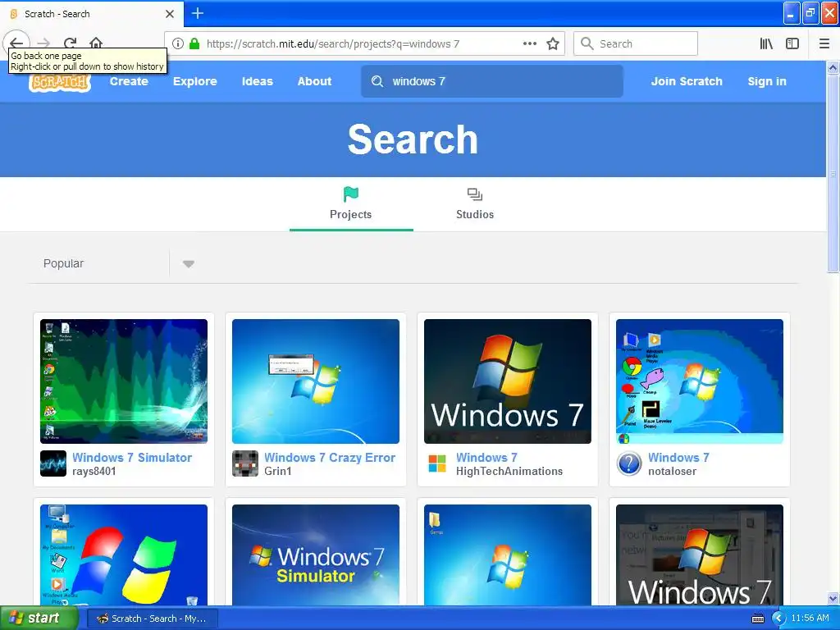Open the browser Library icon

click(766, 44)
